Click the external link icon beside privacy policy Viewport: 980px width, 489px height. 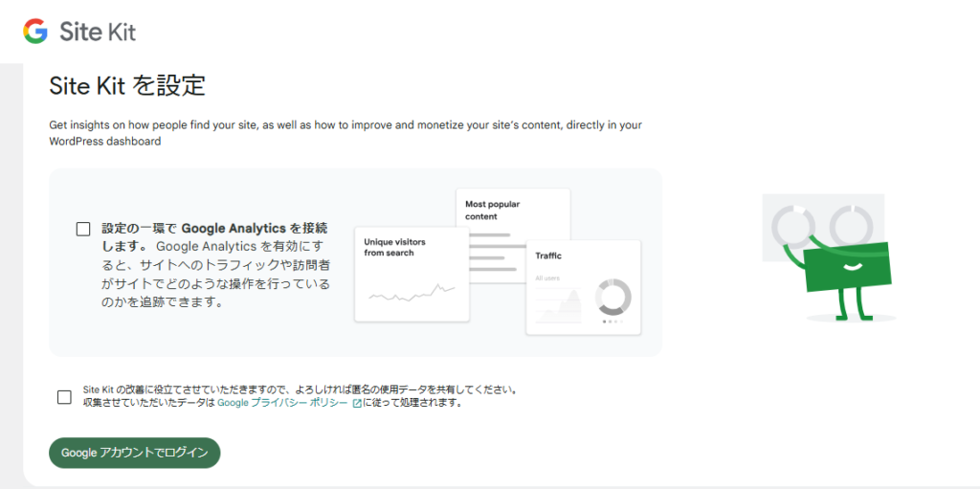(x=357, y=404)
